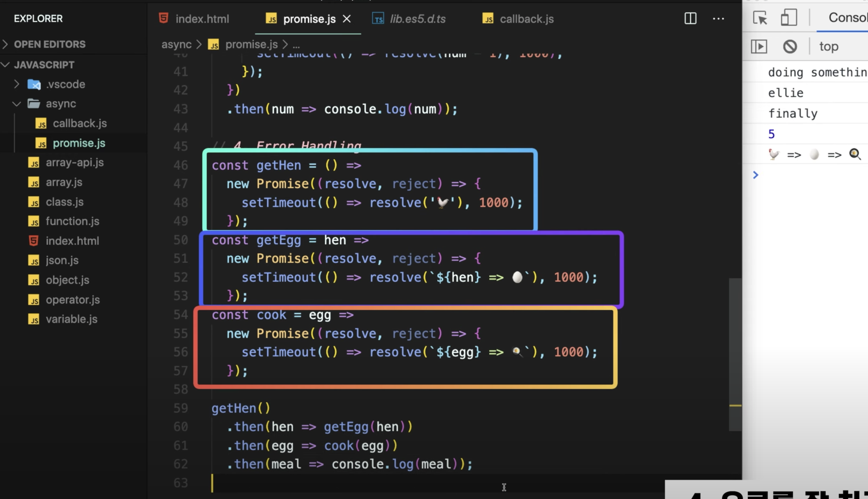Expand the OPEN EDITORS section
This screenshot has width=868, height=499.
pyautogui.click(x=49, y=44)
